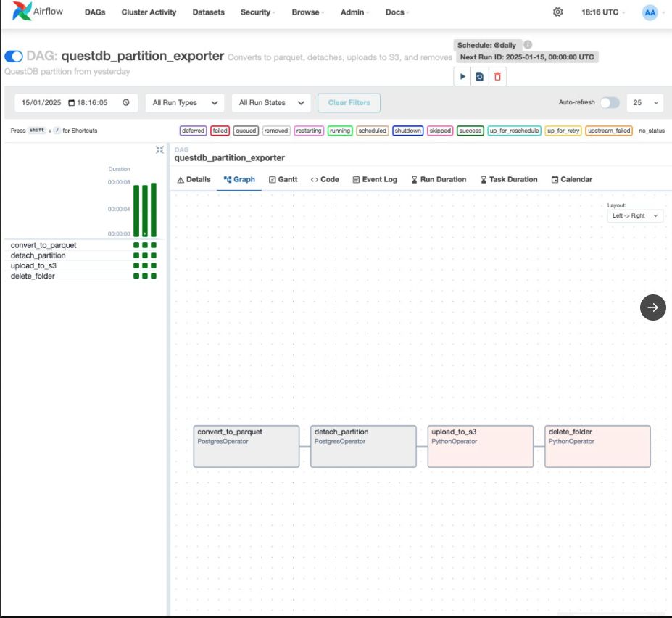Click the dark circular arrow button

(652, 308)
